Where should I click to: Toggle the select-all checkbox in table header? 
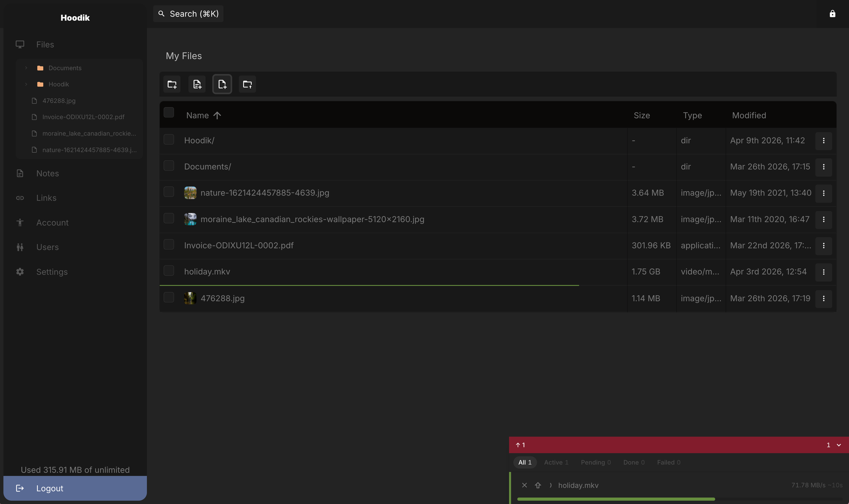point(169,112)
